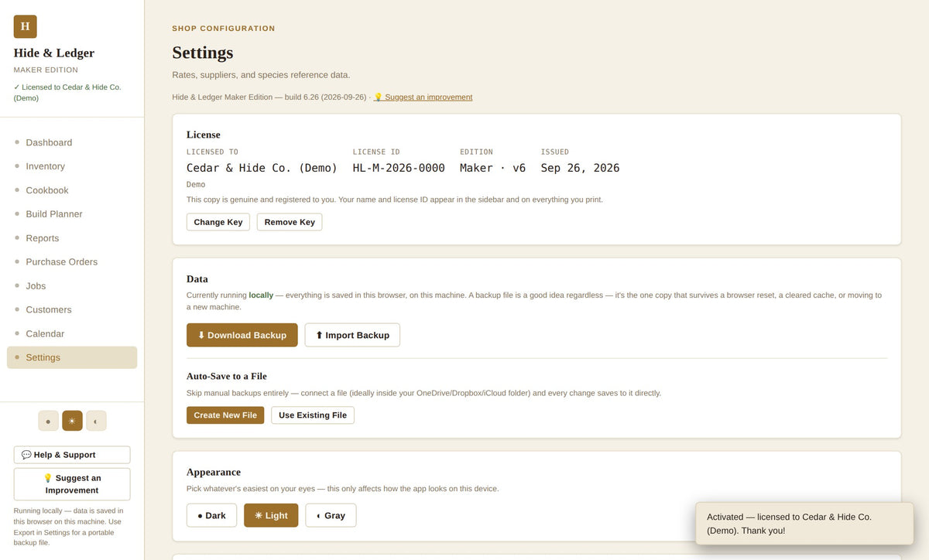Screen dimensions: 929x560
Task: Click the sidebar license status text
Action: (67, 93)
